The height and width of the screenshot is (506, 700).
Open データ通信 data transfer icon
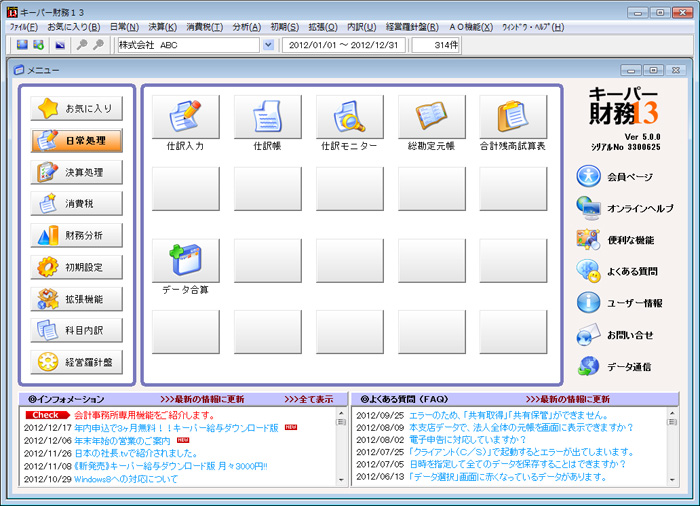pos(614,367)
